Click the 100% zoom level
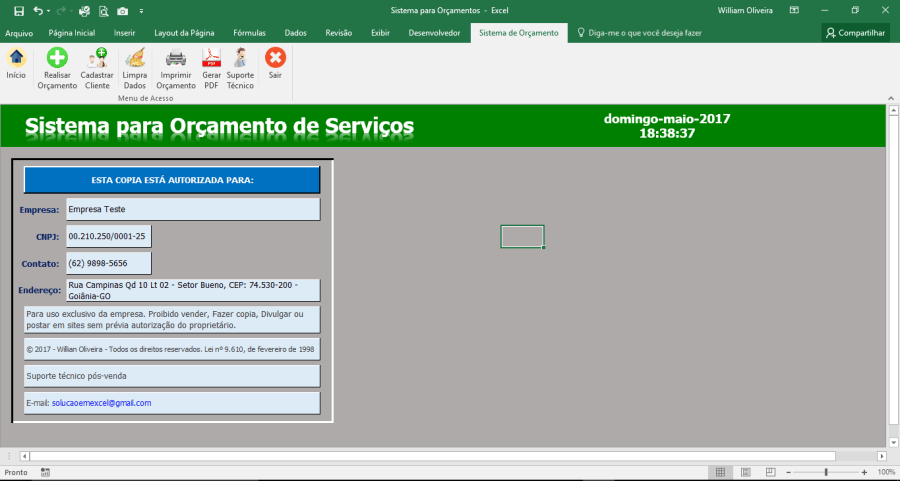 coord(886,472)
